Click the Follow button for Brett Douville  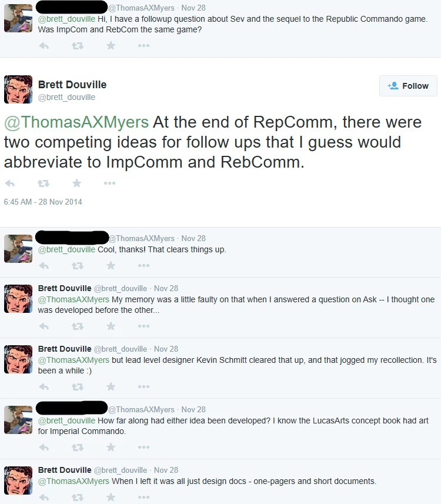[x=408, y=86]
